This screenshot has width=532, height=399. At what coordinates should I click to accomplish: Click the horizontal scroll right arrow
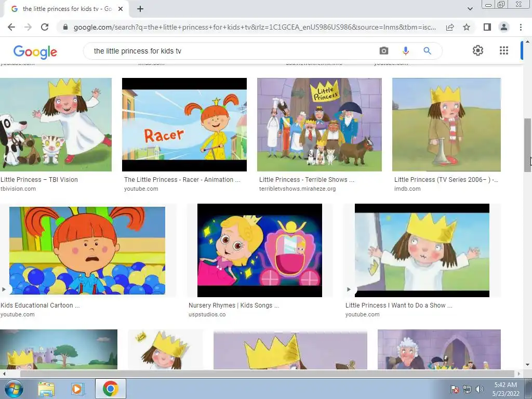(519, 374)
